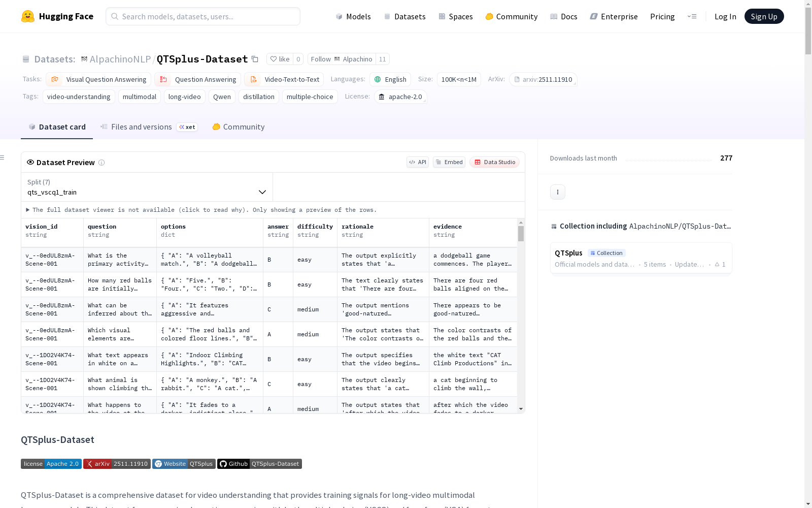812x508 pixels.
Task: Open the QTSplus collection card
Action: click(641, 258)
